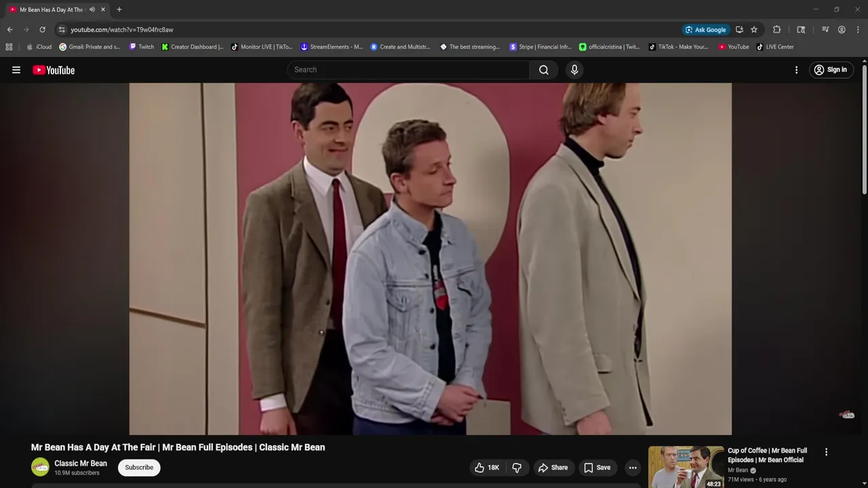Viewport: 868px width, 488px height.
Task: Open the Twitch bookmark
Action: coord(141,47)
